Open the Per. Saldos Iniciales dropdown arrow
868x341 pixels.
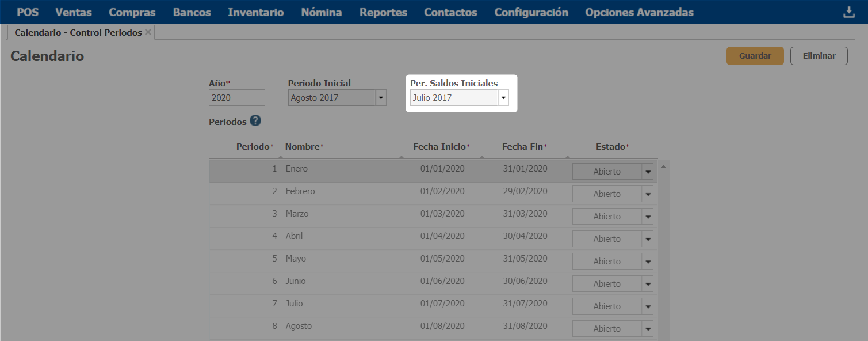pyautogui.click(x=503, y=98)
